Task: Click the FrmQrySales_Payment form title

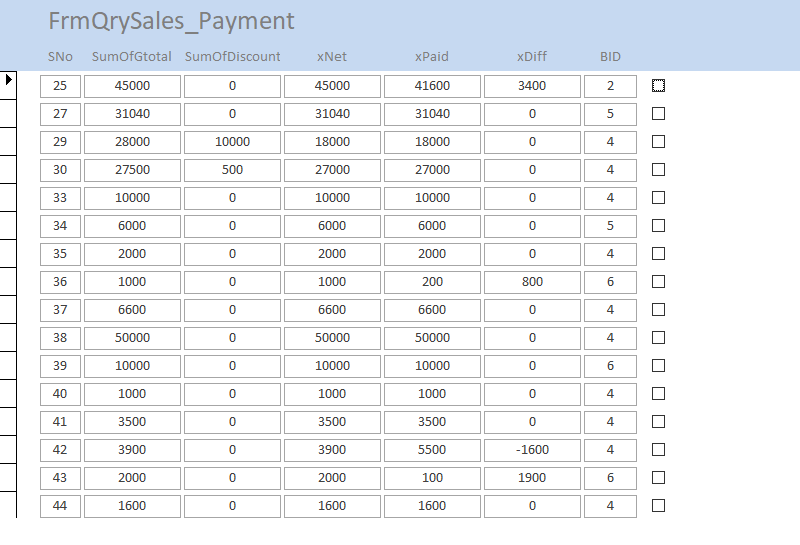Action: pyautogui.click(x=171, y=21)
